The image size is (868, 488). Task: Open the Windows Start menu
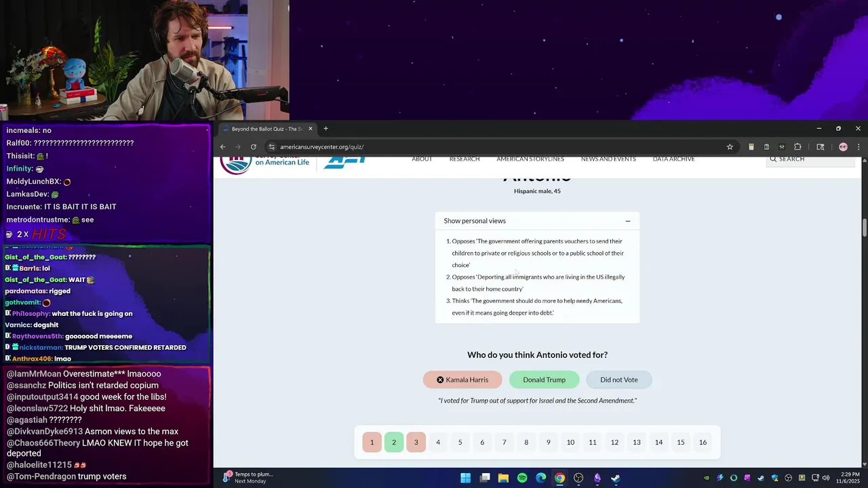[x=466, y=478]
